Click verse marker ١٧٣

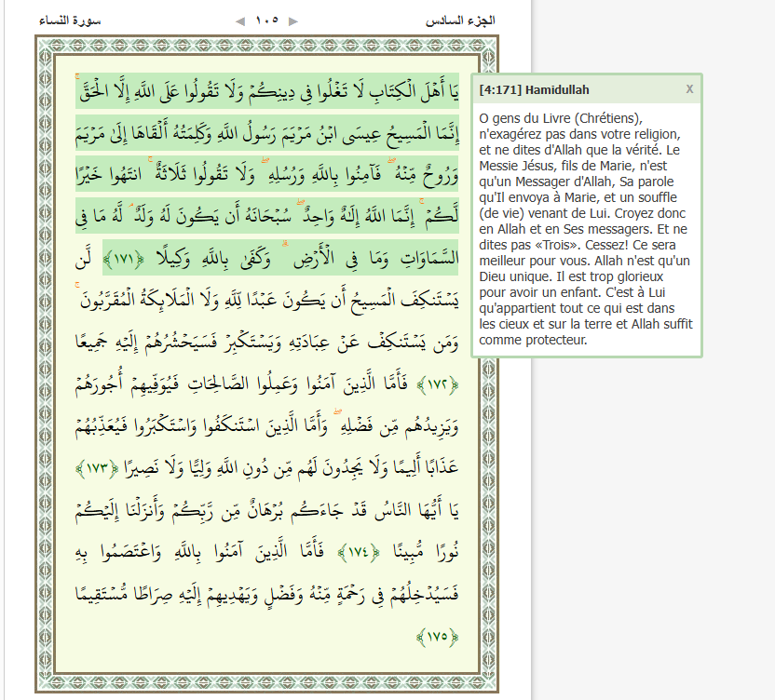[97, 468]
